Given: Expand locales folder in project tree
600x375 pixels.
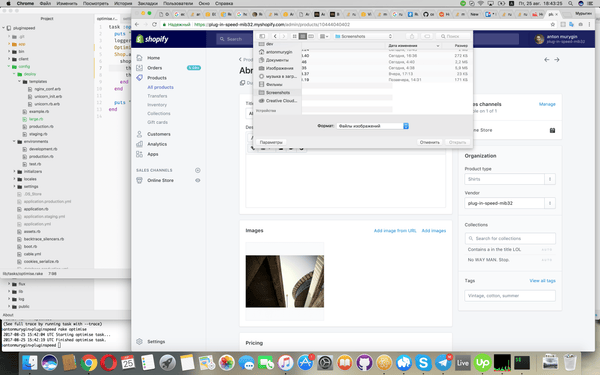Looking at the screenshot, I should (15, 179).
